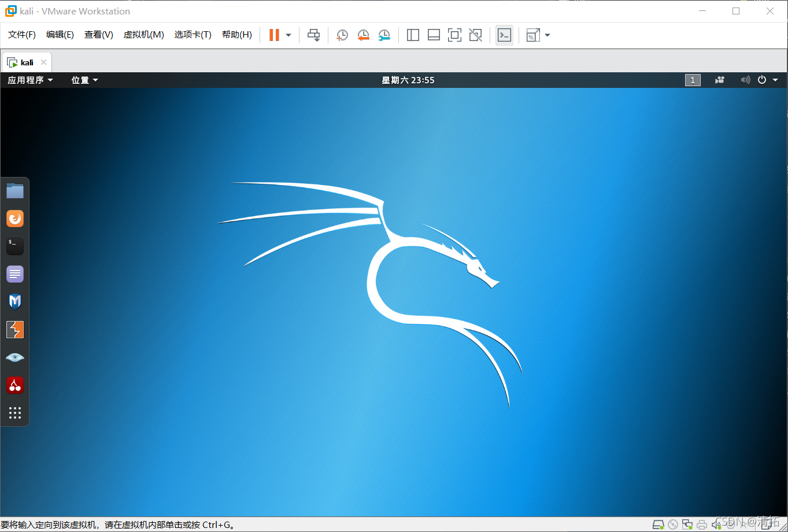Click the 星期六 23:55 clock
This screenshot has height=532, width=788.
click(408, 80)
